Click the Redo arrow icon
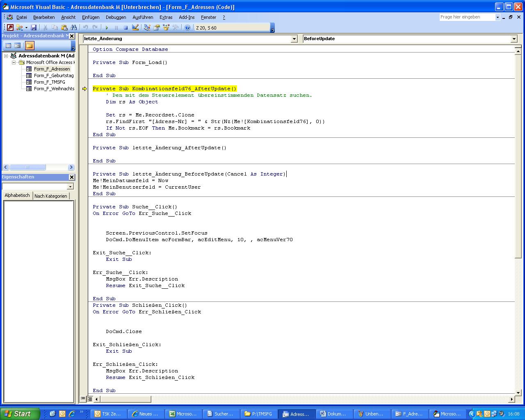 click(x=95, y=27)
